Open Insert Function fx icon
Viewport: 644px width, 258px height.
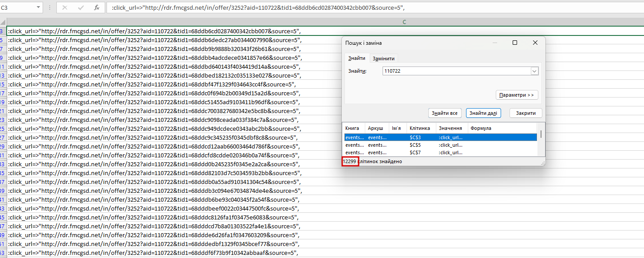(97, 8)
